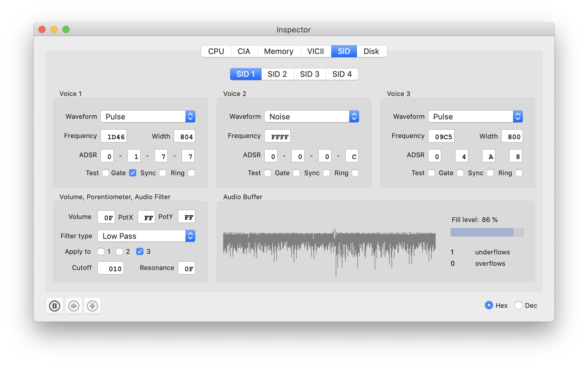This screenshot has width=588, height=366.
Task: Open Voice 1 Waveform dropdown
Action: point(148,116)
